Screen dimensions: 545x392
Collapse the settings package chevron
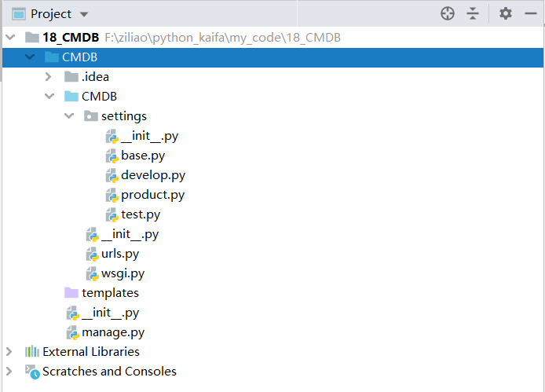click(x=69, y=115)
